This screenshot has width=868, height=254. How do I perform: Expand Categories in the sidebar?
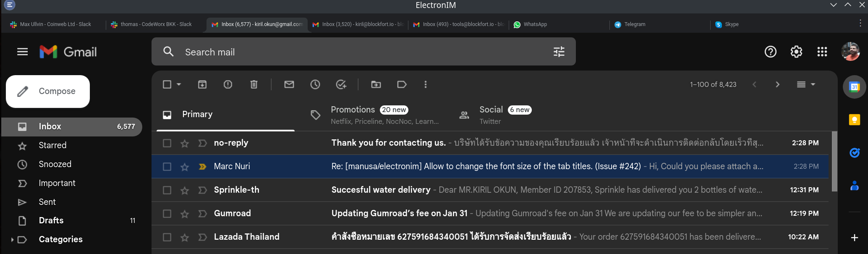pos(13,239)
